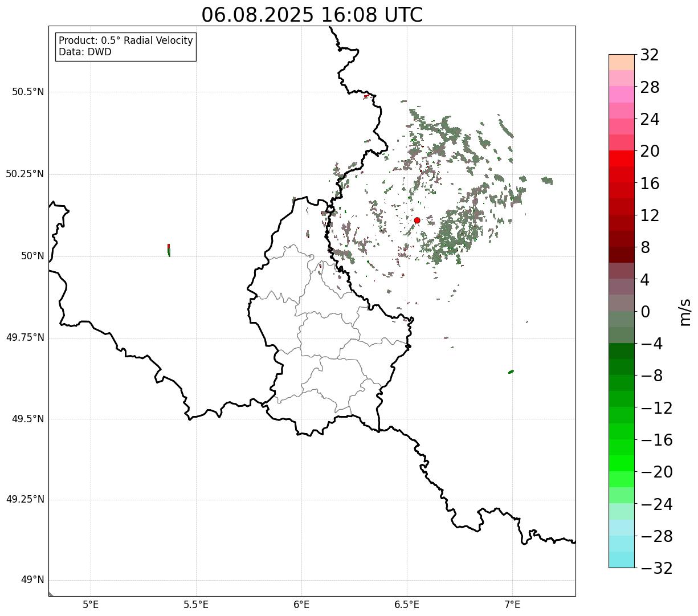
Task: Click the colorbar tick label −32
Action: pos(656,569)
